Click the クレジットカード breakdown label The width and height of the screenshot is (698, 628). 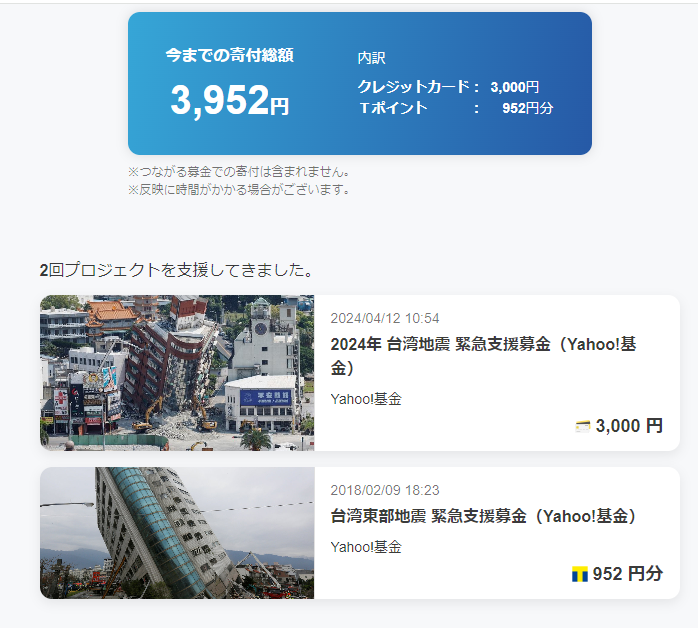(414, 86)
